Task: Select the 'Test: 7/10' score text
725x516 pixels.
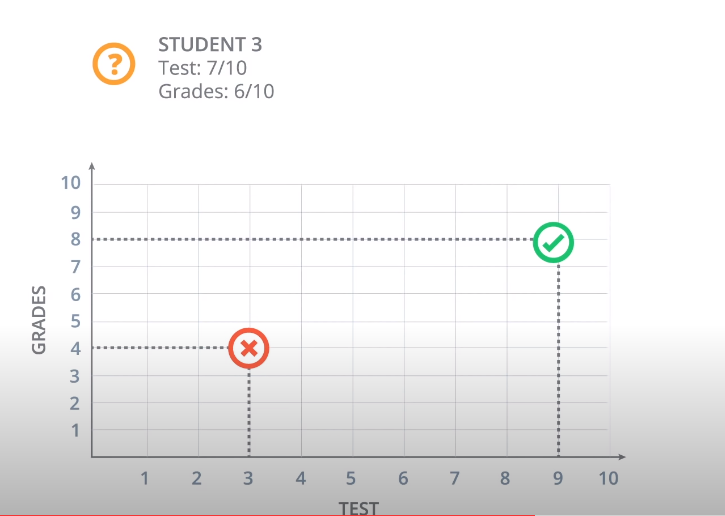Action: click(x=202, y=68)
